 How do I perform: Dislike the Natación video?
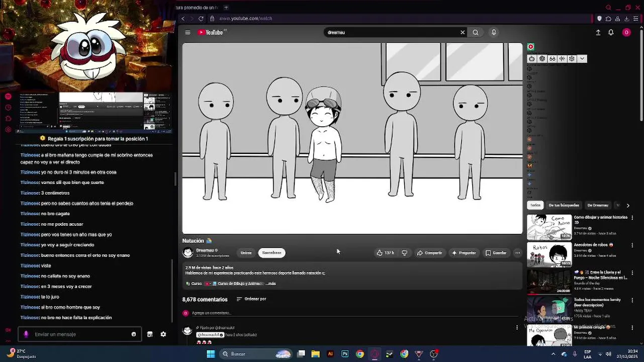pos(404,253)
